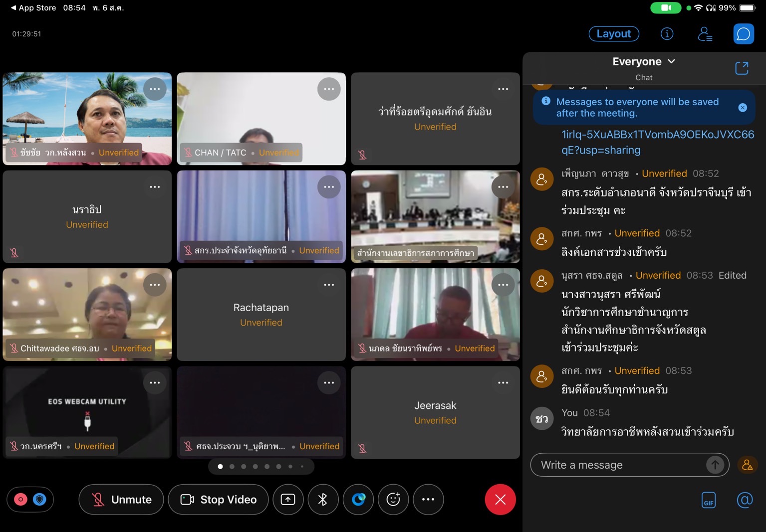The image size is (766, 532).
Task: Tap the meeting timer 01:29:51
Action: (27, 34)
